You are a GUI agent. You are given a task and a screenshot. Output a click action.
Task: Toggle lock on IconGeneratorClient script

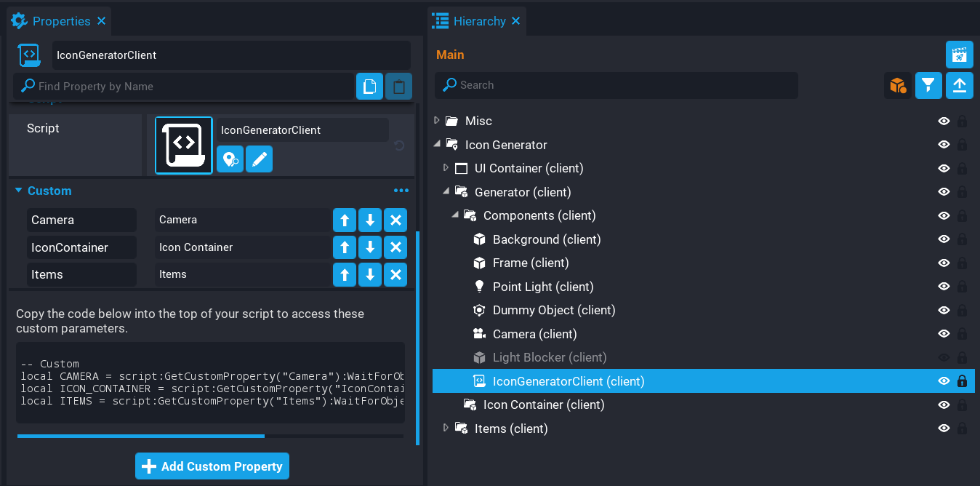click(x=962, y=381)
